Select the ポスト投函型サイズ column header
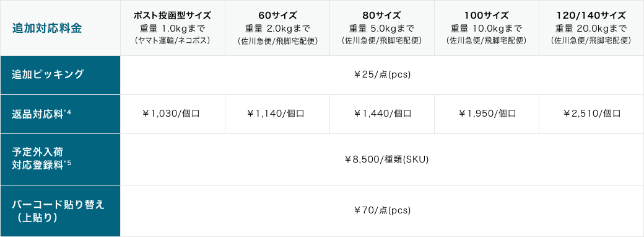 [x=173, y=28]
